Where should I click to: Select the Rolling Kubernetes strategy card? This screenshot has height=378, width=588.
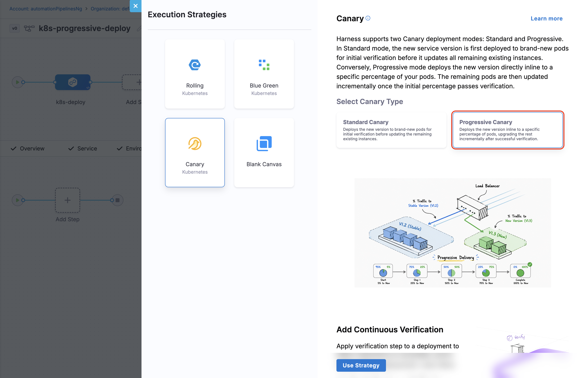(195, 74)
